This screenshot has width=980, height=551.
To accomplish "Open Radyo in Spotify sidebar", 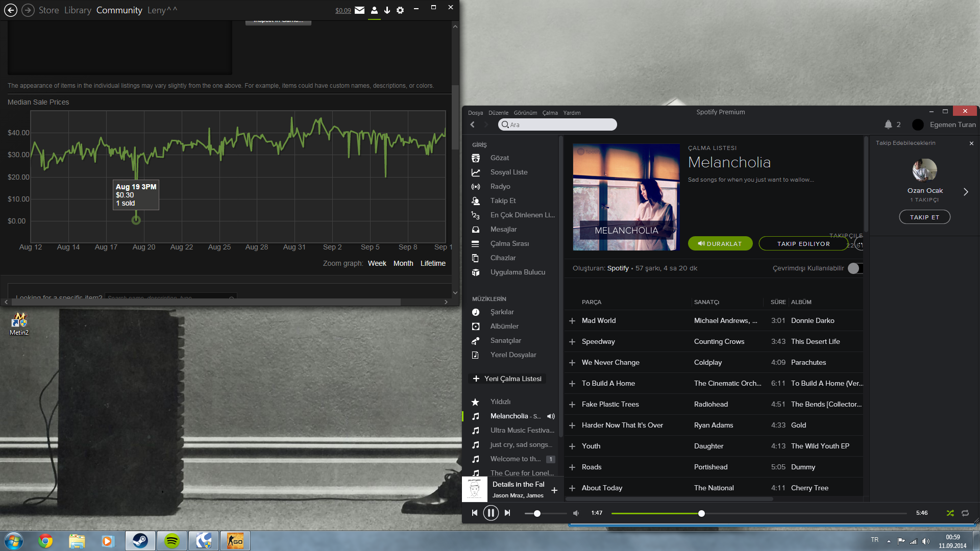I will 500,186.
